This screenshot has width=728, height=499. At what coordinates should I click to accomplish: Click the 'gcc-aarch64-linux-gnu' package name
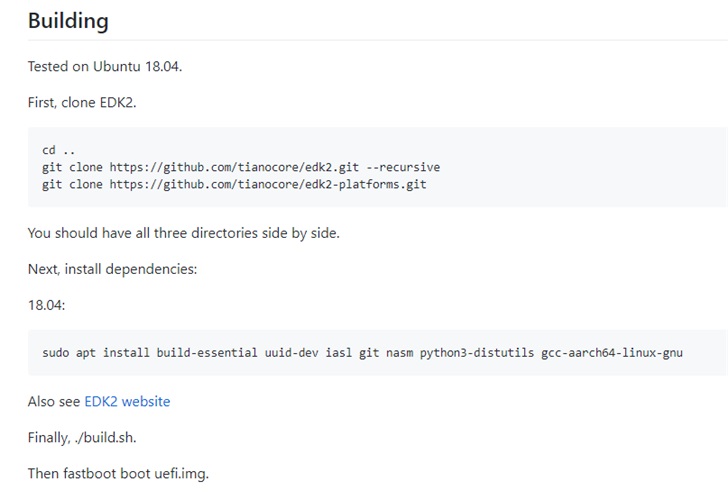(612, 352)
